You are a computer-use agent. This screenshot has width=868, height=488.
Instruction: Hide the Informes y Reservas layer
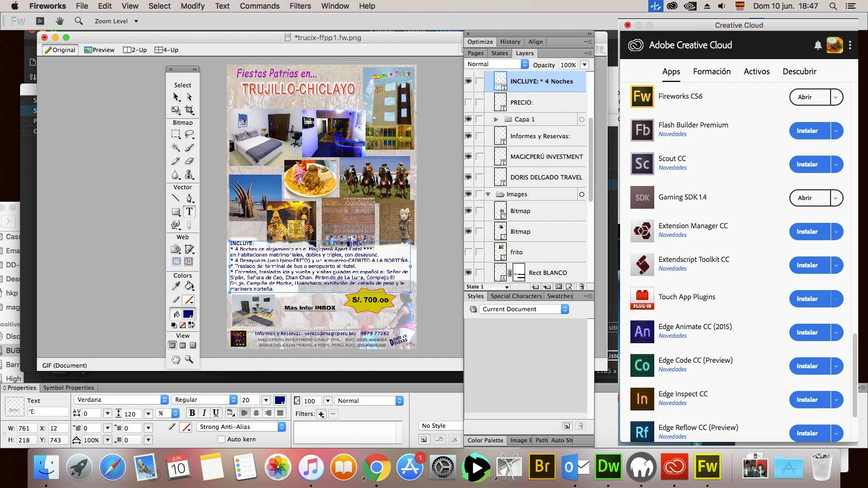(468, 136)
